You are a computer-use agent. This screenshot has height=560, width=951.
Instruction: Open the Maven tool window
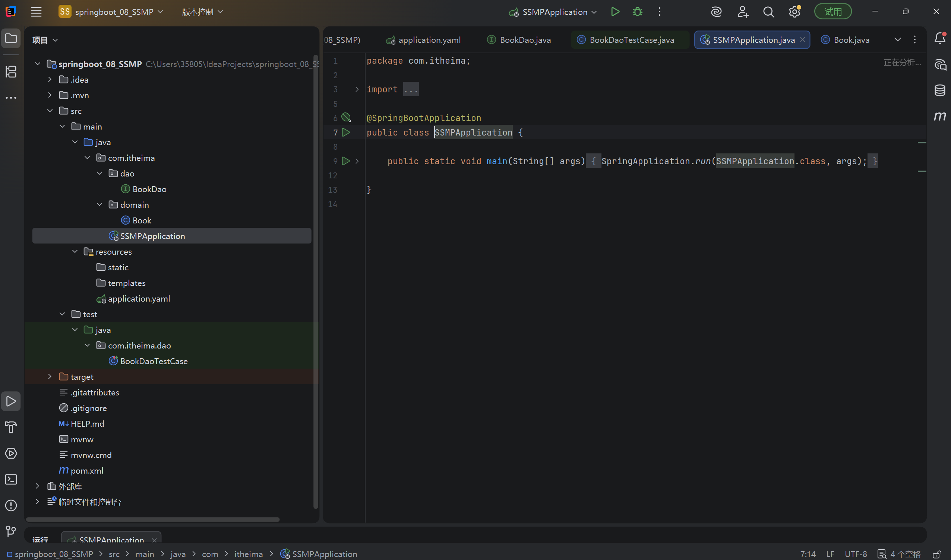pyautogui.click(x=940, y=116)
